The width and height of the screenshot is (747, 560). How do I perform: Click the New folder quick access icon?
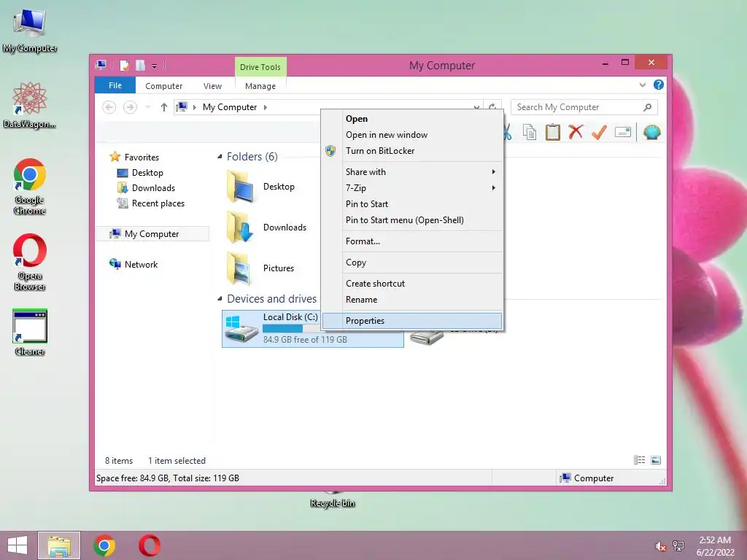tap(141, 65)
